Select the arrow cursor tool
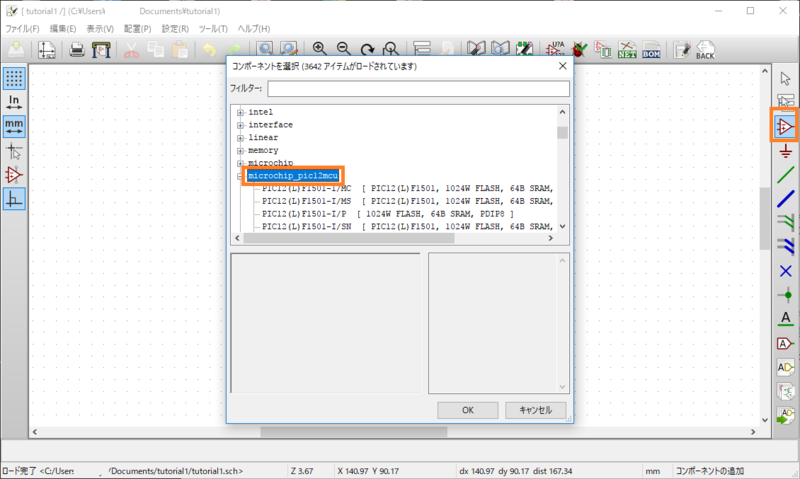 click(785, 79)
